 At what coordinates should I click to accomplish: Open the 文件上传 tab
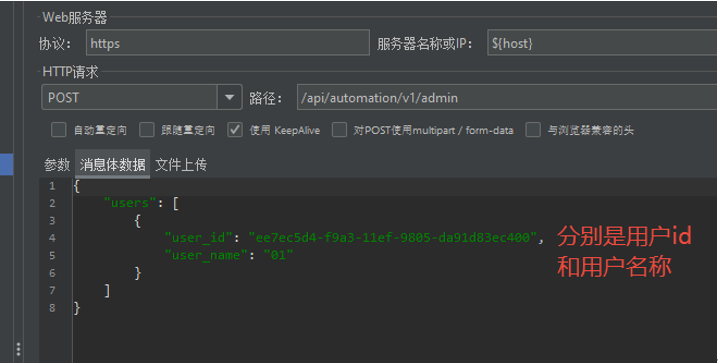point(181,164)
